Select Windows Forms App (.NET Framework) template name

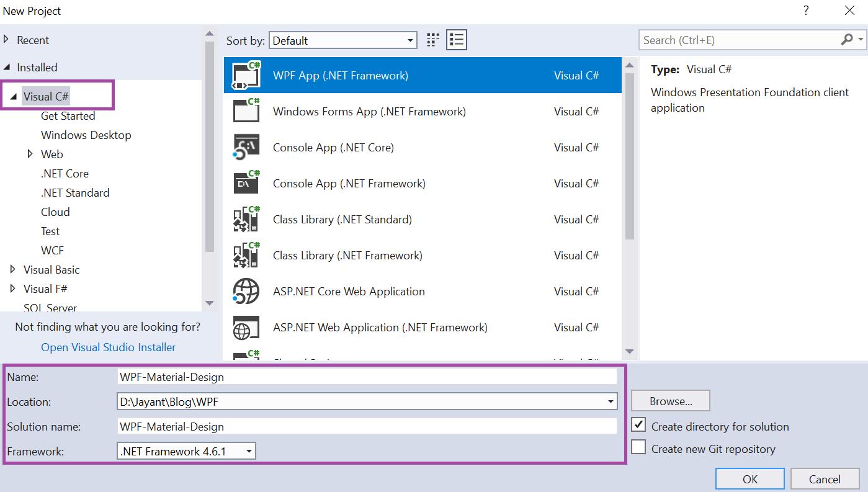pyautogui.click(x=369, y=112)
